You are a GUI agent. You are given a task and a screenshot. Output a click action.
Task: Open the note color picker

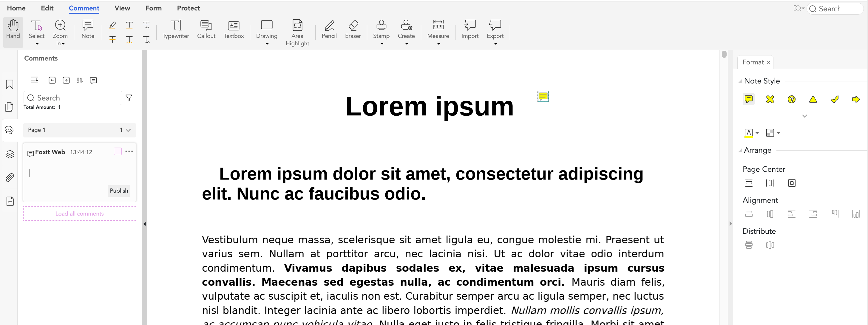click(751, 133)
